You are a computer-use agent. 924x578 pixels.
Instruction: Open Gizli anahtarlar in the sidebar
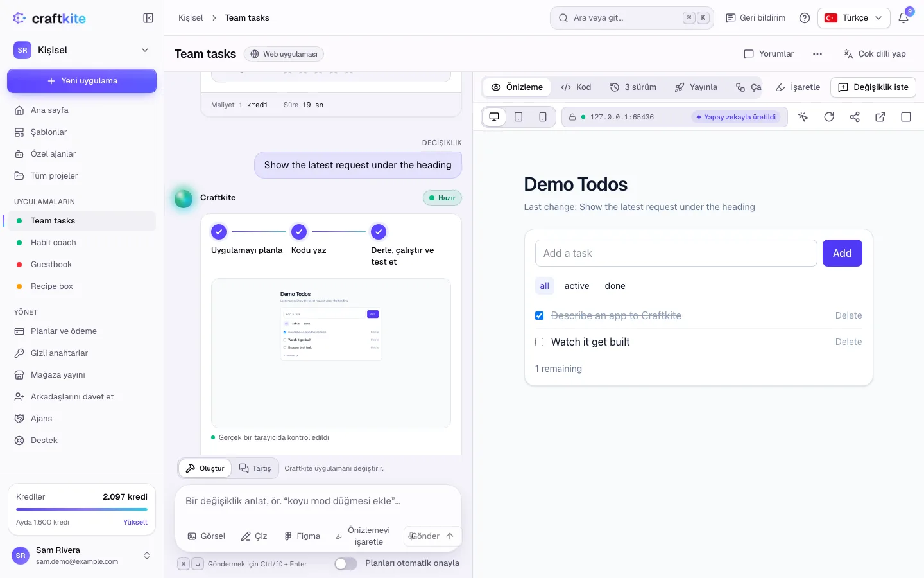81,353
